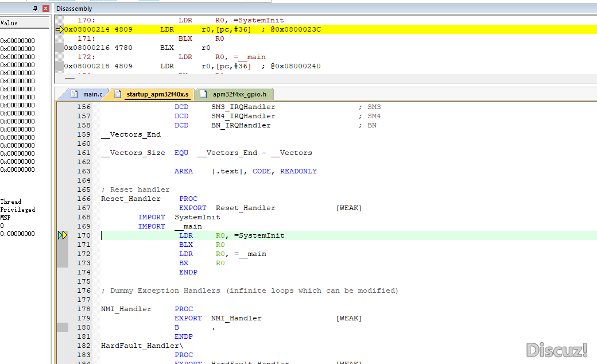The height and width of the screenshot is (364, 597).
Task: Click HardFault_Handler label on line 182
Action: (142, 346)
